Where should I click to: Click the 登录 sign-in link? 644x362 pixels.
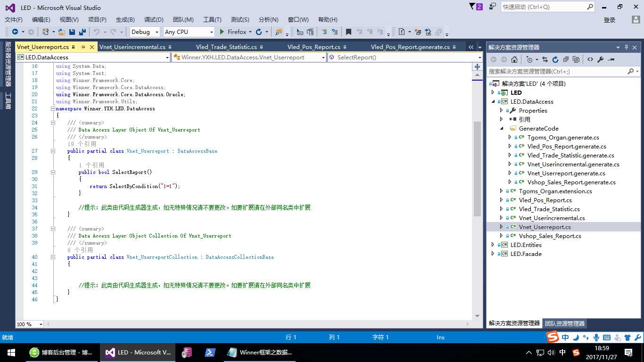click(x=610, y=20)
